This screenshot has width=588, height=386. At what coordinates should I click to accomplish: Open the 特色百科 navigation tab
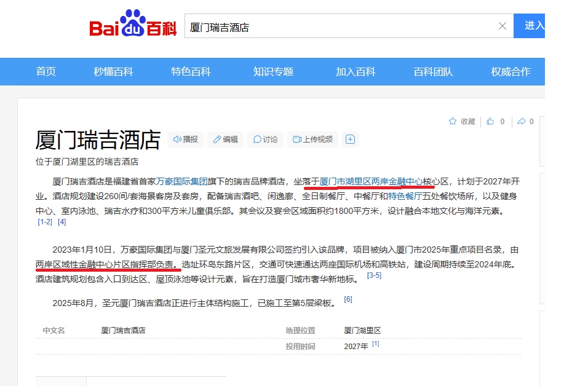click(191, 71)
